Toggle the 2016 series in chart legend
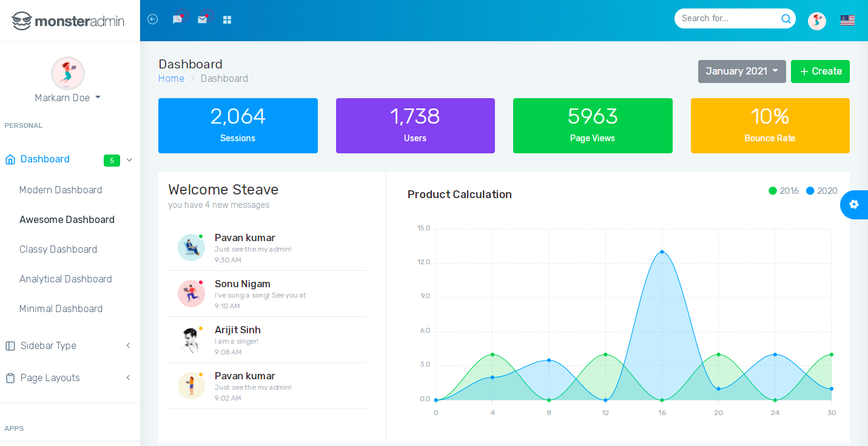The width and height of the screenshot is (868, 446). [784, 191]
